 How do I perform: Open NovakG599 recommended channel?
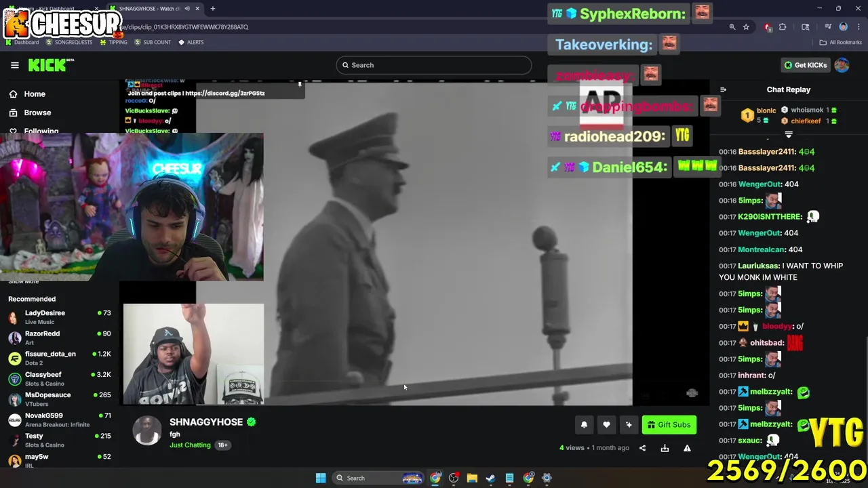point(60,420)
